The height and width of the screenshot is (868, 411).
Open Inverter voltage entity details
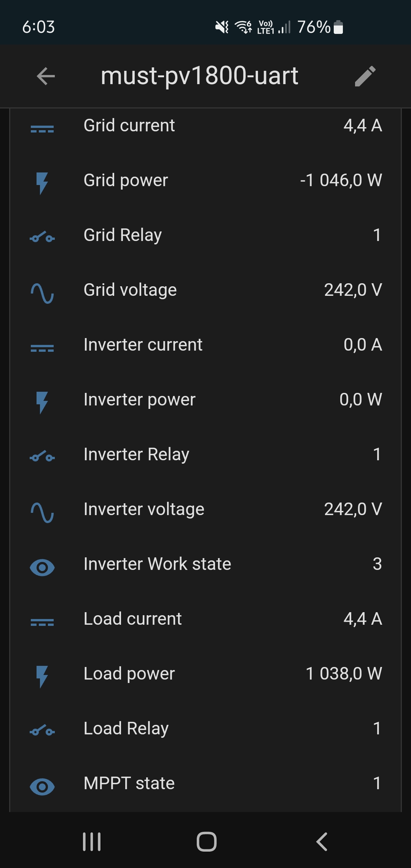coord(205,509)
